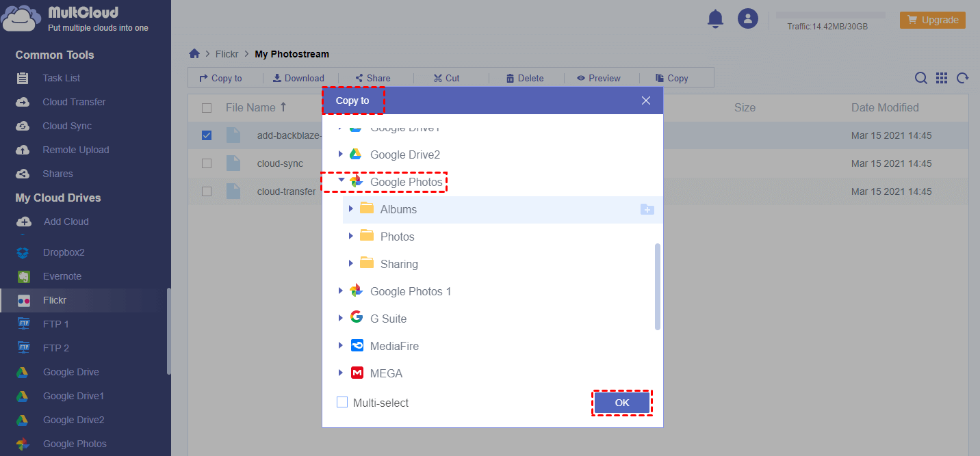Image resolution: width=980 pixels, height=456 pixels.
Task: Expand the Google Drive2 tree node
Action: point(340,154)
